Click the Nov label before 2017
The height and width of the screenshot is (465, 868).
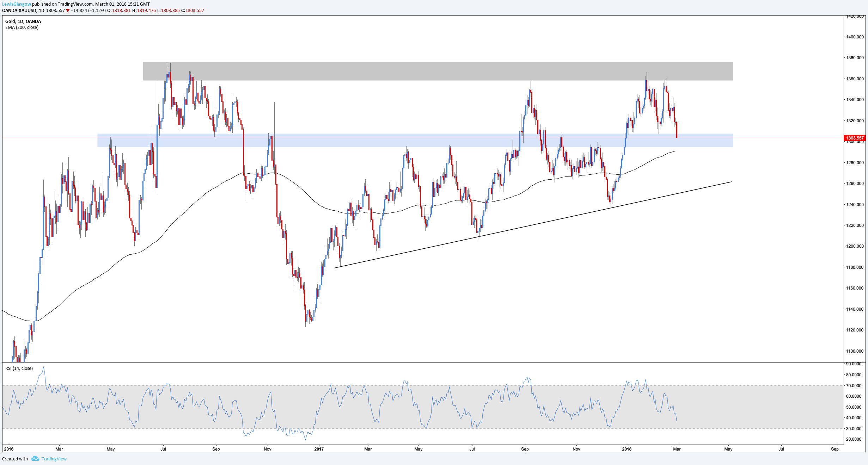click(x=268, y=449)
